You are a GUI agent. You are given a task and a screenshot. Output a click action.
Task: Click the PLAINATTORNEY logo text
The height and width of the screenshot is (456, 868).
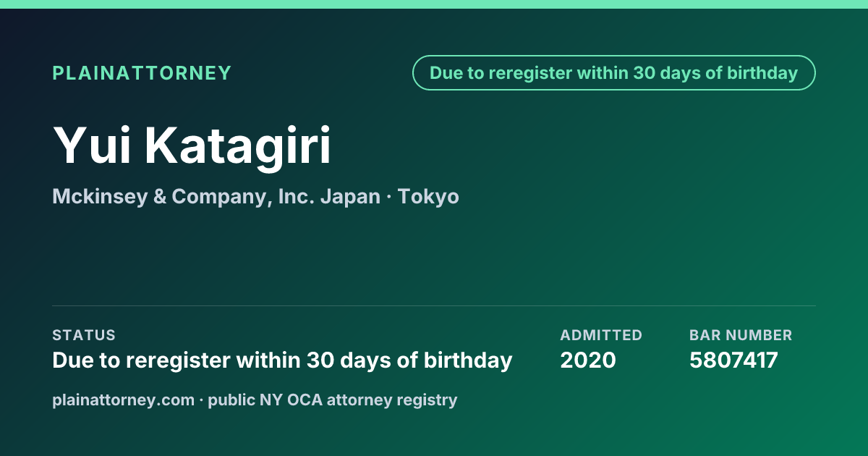coord(142,73)
